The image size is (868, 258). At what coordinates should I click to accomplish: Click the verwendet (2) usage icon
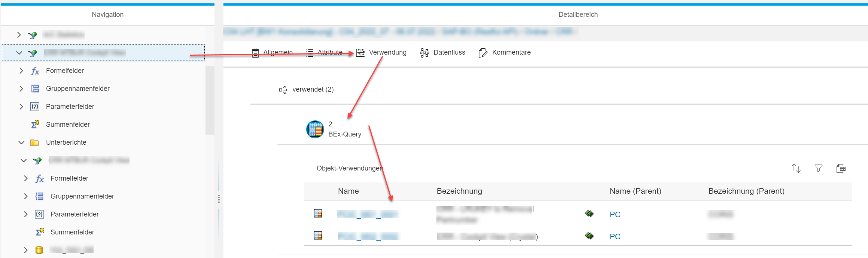click(x=283, y=90)
